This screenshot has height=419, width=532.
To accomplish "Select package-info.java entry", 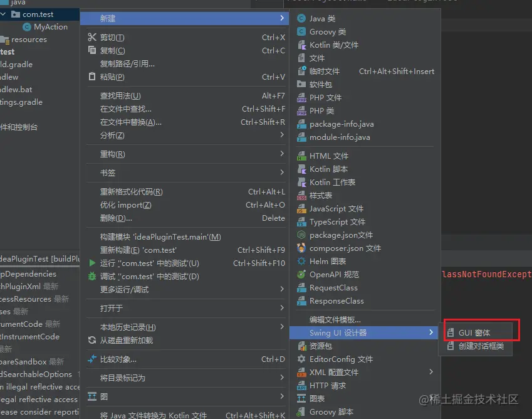I will pos(365,124).
